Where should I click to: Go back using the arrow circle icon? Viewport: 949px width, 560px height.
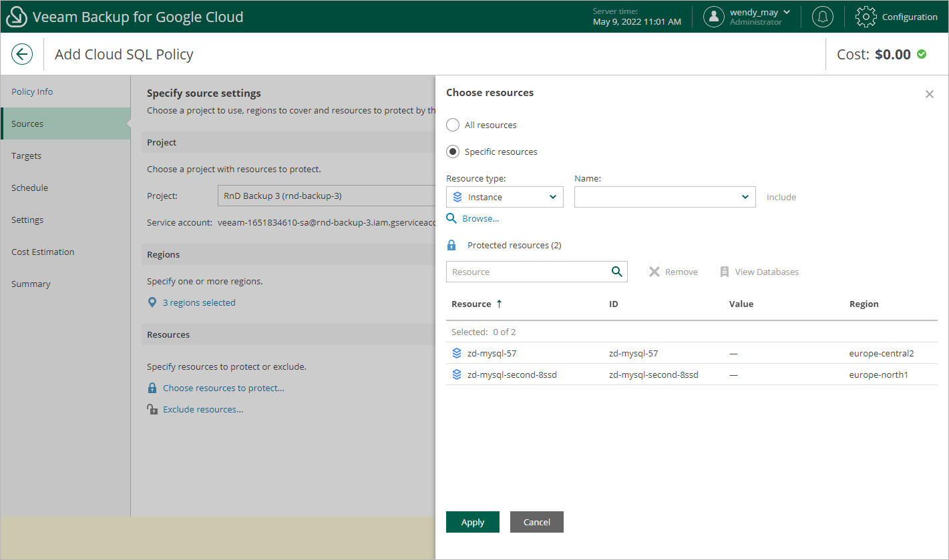pyautogui.click(x=22, y=54)
